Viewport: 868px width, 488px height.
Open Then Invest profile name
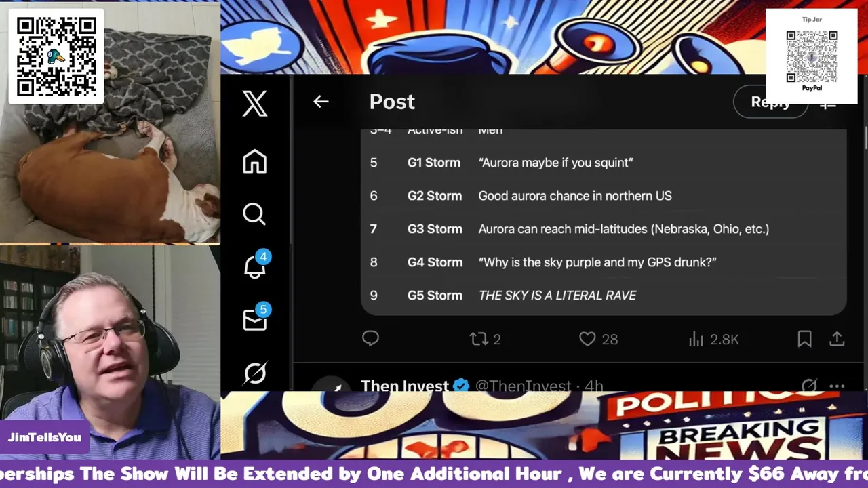(x=404, y=386)
